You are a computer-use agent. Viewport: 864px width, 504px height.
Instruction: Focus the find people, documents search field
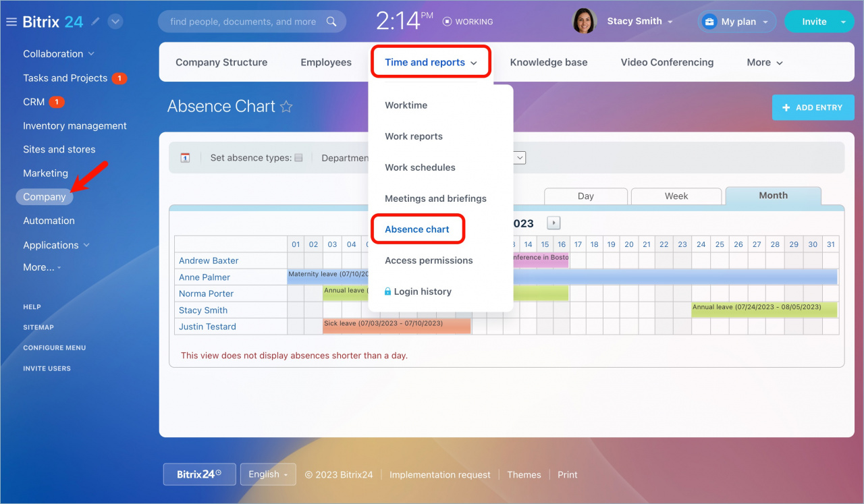click(252, 22)
